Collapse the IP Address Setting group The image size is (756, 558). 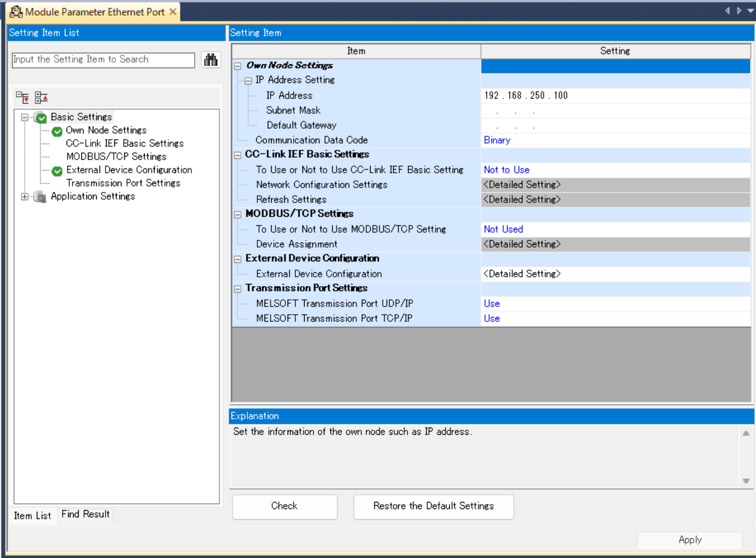coord(248,81)
